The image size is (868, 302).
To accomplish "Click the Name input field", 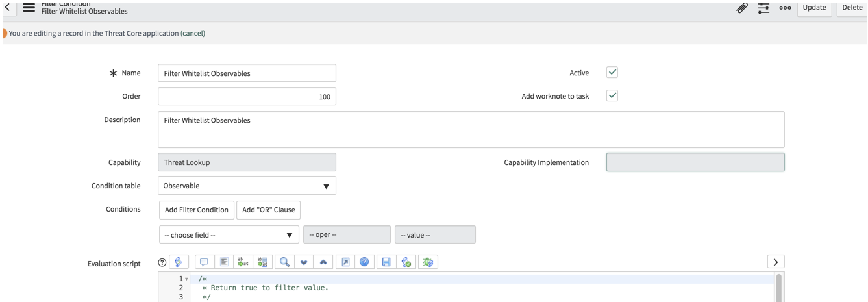I will tap(247, 73).
